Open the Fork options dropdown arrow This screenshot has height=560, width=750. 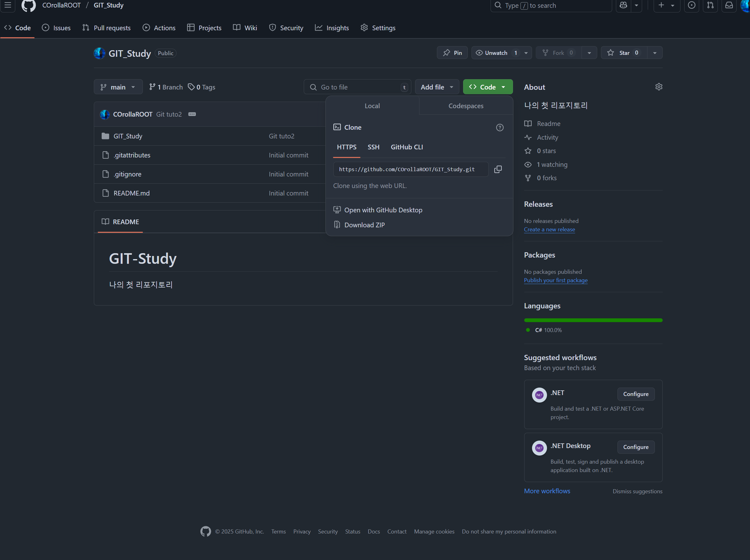(x=589, y=53)
